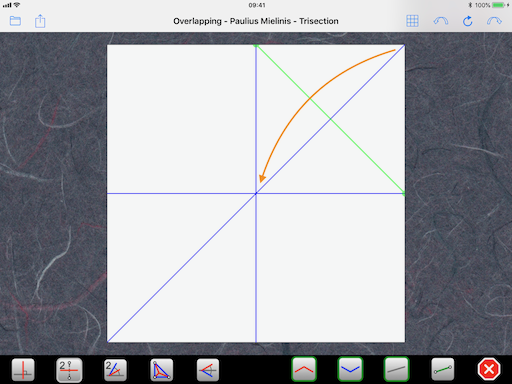Toggle the red mountain fold type

(304, 369)
